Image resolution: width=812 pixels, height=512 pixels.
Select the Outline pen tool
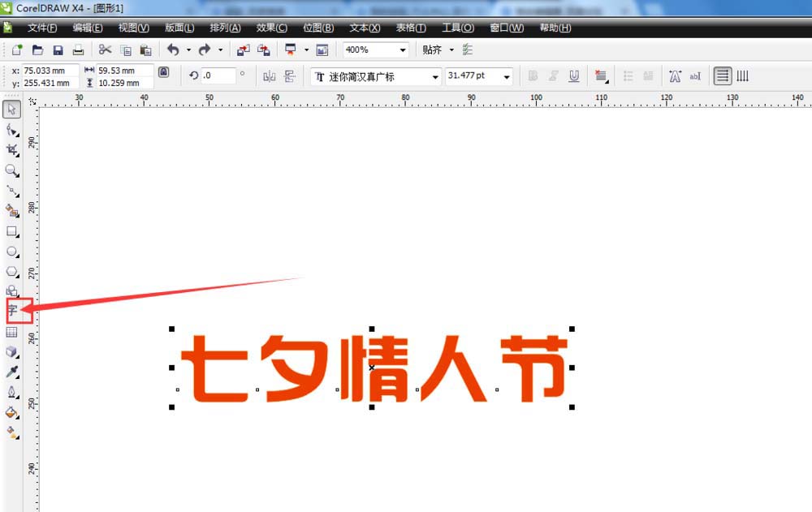click(12, 392)
